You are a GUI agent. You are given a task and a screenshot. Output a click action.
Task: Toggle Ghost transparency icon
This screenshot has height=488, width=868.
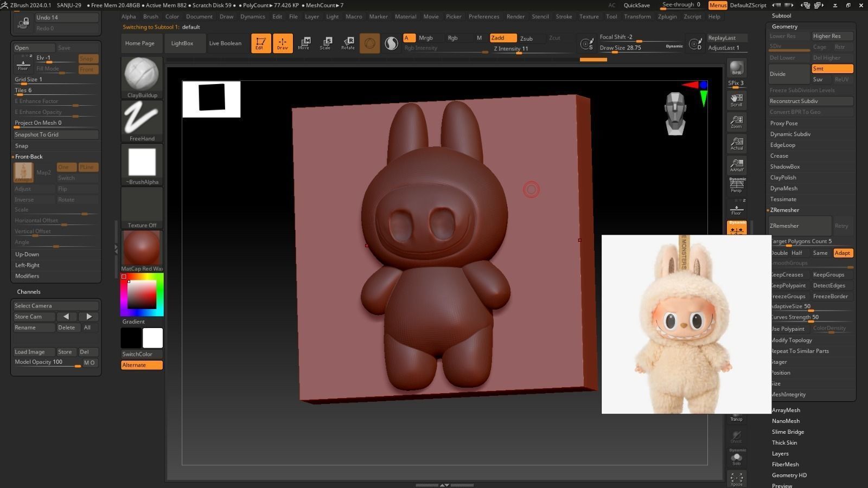pyautogui.click(x=736, y=436)
